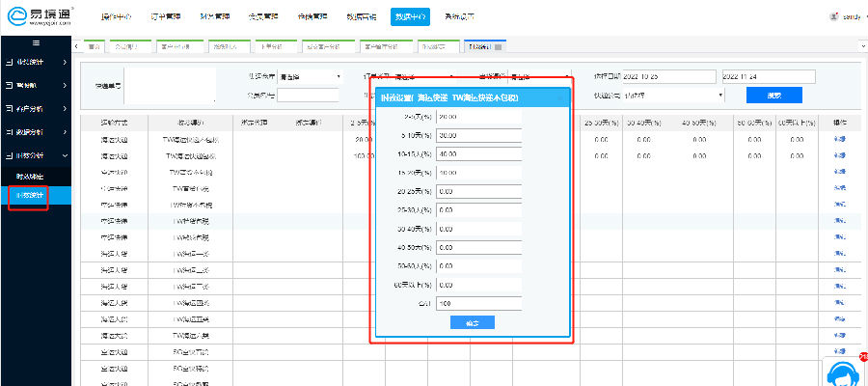The width and height of the screenshot is (868, 386).
Task: Edit the 5-10天(%) field showing 30.00
Action: pos(478,136)
